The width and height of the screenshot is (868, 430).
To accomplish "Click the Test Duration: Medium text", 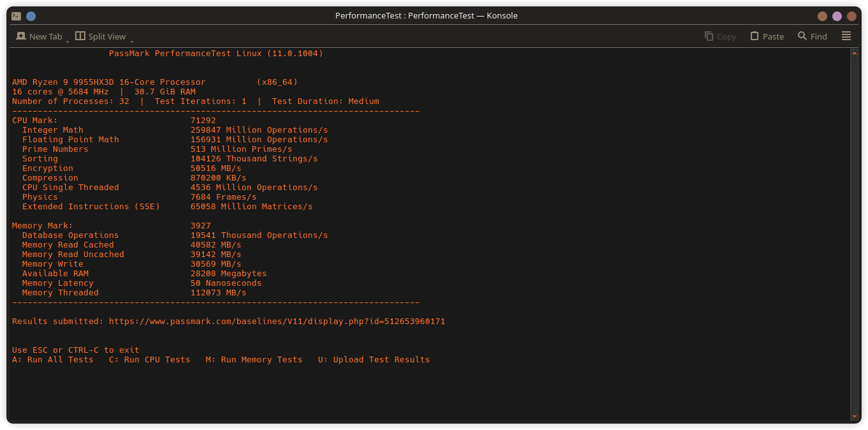I will (326, 101).
